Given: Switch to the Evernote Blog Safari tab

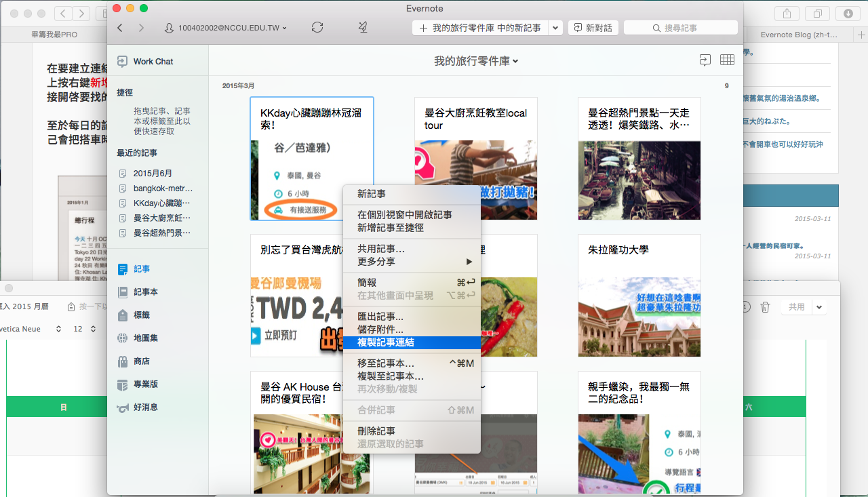Looking at the screenshot, I should [798, 35].
